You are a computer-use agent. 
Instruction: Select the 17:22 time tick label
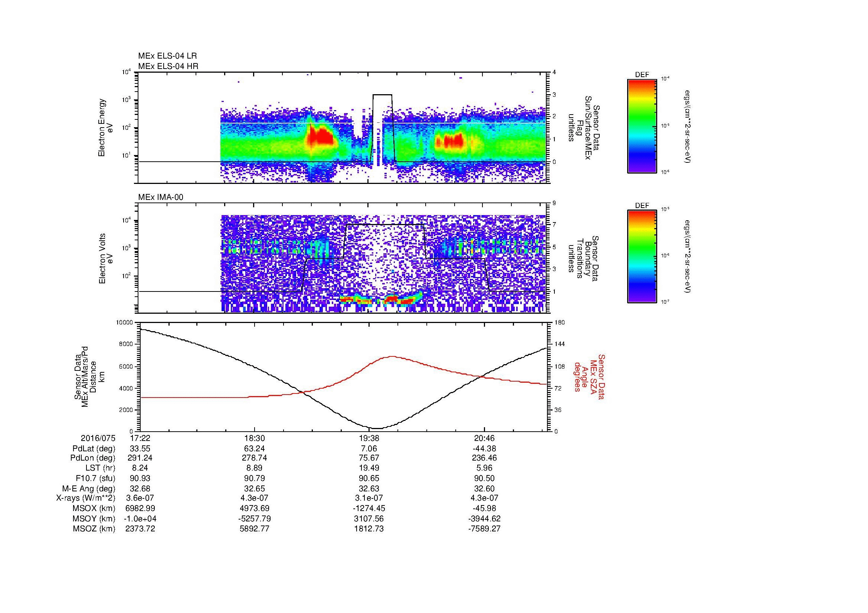pyautogui.click(x=140, y=438)
